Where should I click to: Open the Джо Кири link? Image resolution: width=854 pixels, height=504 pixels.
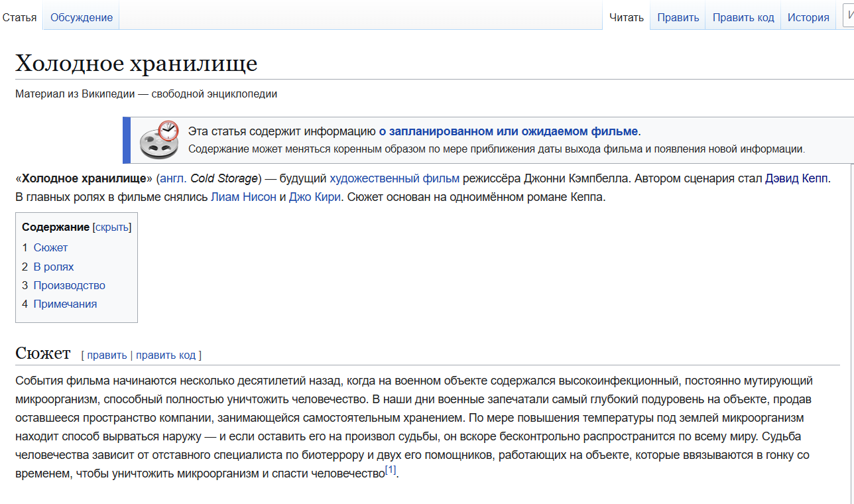click(315, 198)
